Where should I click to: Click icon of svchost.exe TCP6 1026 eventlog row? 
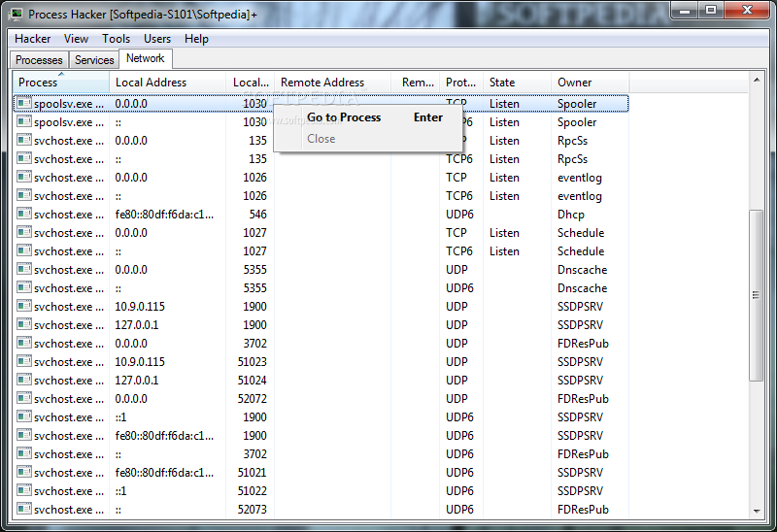23,195
